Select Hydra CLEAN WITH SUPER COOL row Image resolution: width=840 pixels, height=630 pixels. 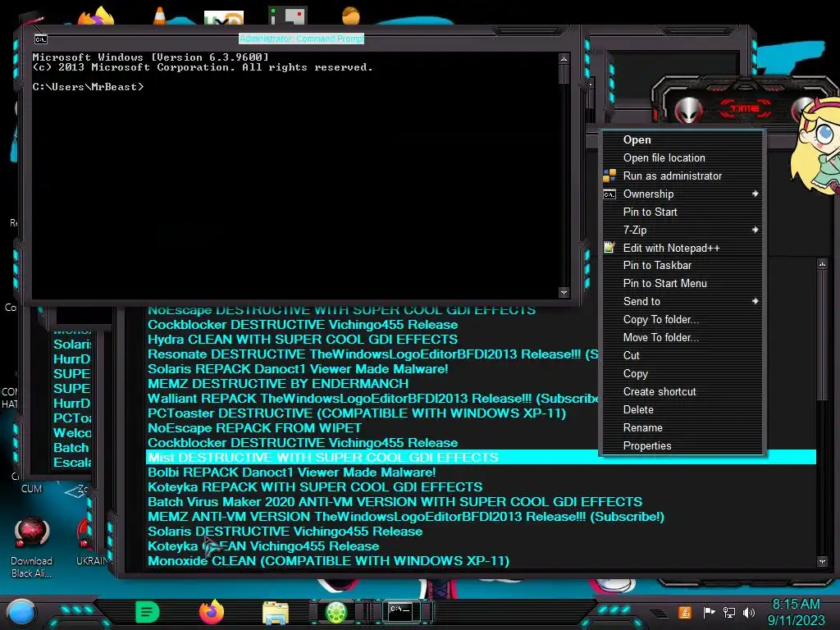click(303, 340)
